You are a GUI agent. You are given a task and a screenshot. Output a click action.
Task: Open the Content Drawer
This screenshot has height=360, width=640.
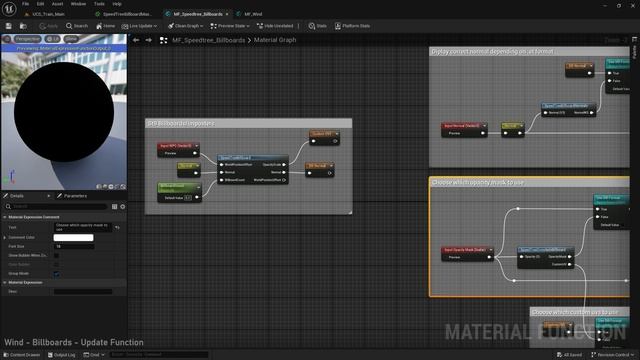coord(22,355)
